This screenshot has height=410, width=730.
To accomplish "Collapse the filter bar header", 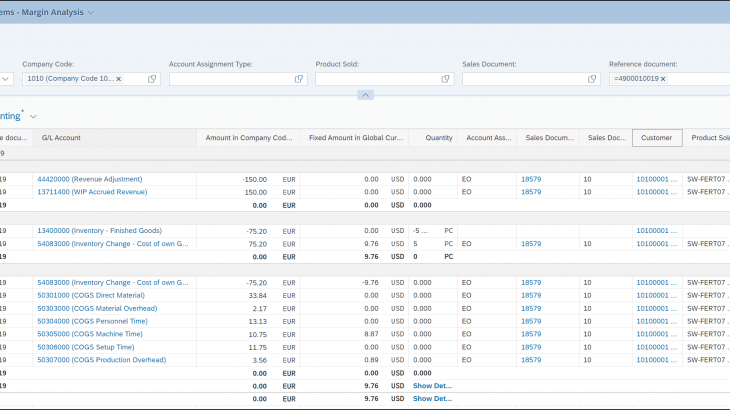I will pos(365,95).
